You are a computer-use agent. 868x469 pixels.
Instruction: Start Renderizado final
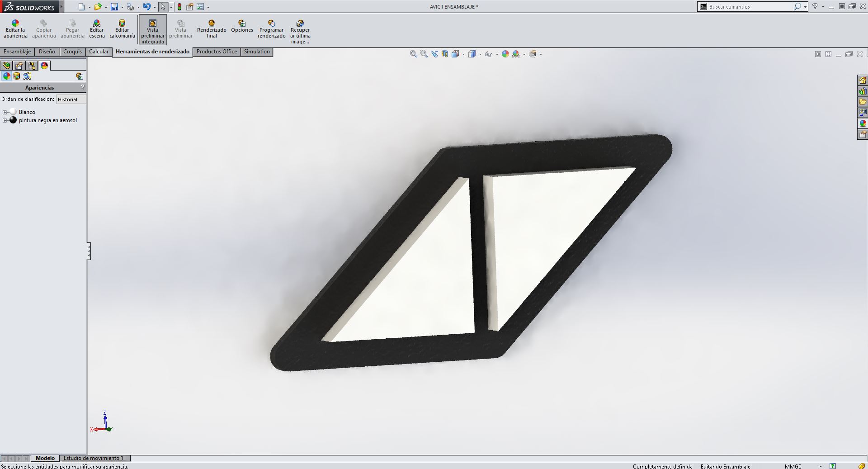(x=212, y=29)
